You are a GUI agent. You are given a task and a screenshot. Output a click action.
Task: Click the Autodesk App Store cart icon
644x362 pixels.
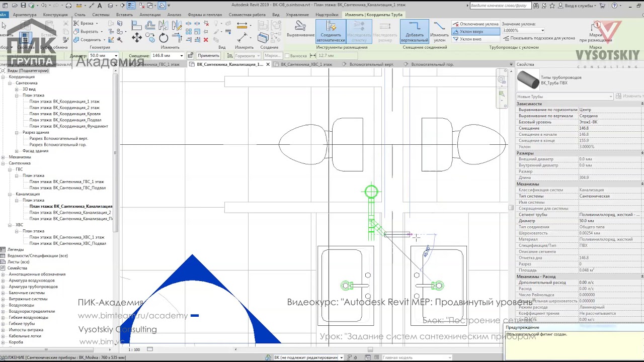(603, 6)
